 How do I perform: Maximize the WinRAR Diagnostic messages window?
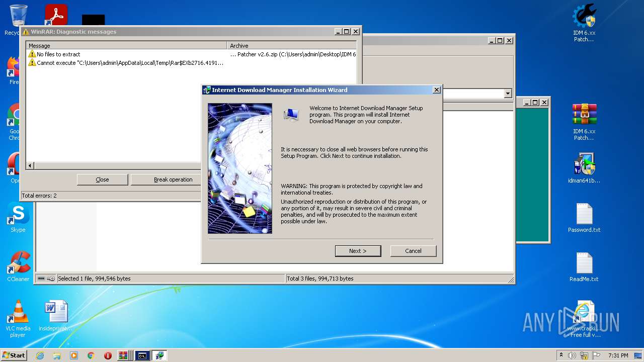[x=346, y=32]
